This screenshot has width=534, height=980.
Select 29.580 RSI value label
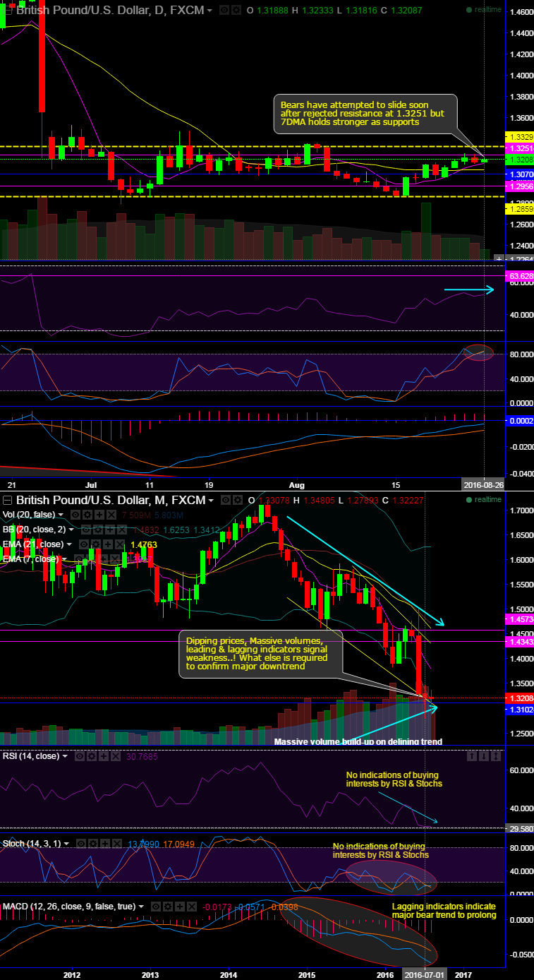click(x=521, y=828)
